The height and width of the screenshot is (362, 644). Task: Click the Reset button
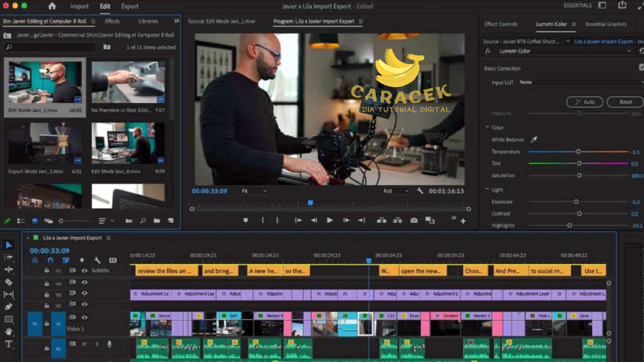pos(625,102)
